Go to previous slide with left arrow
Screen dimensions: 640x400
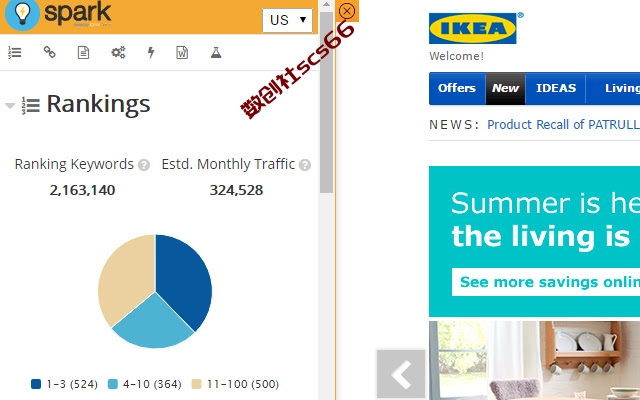pos(401,374)
